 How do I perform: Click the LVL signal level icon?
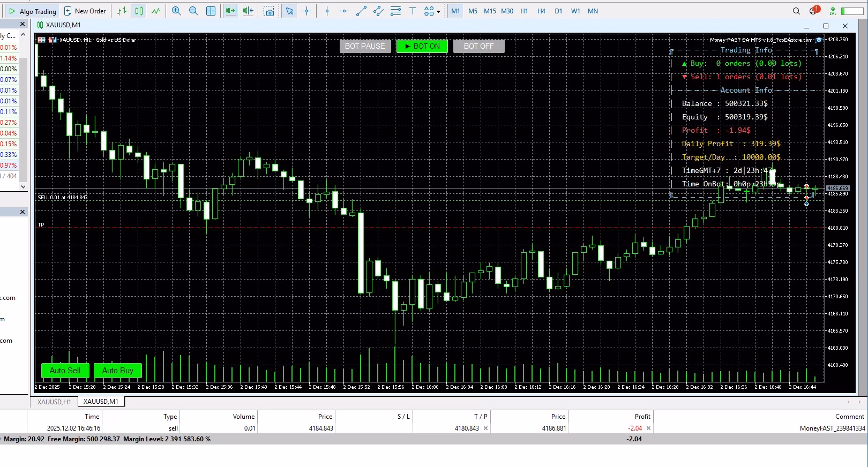833,11
